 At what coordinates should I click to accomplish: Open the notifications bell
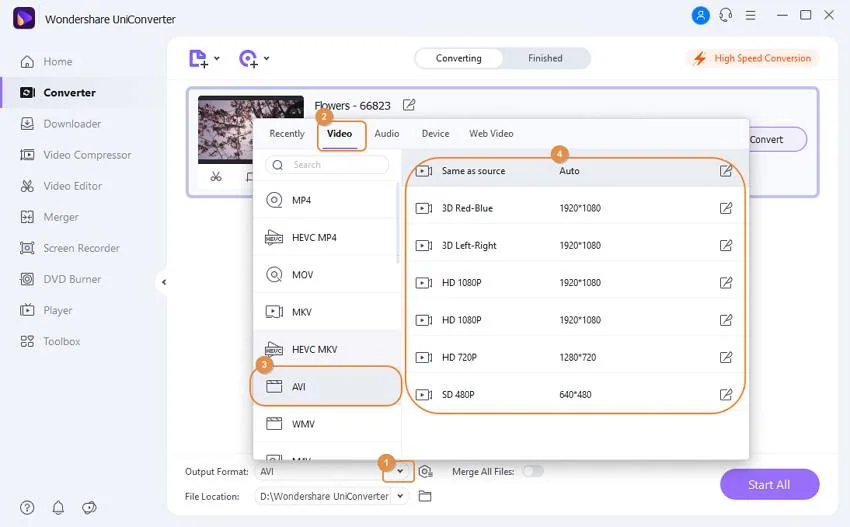[x=58, y=507]
